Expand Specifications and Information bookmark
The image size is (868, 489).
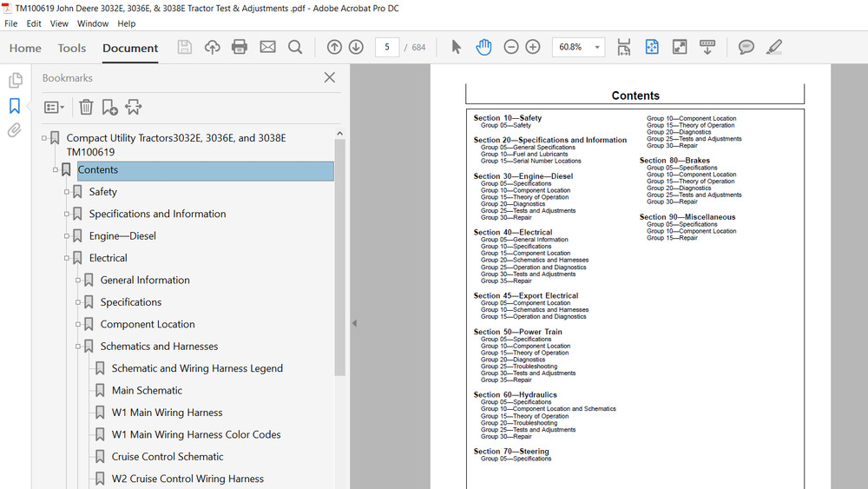[67, 214]
